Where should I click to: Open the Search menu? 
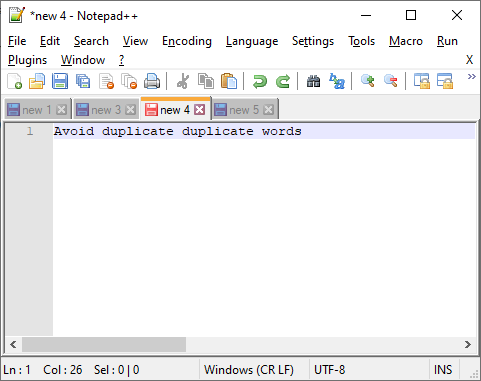[x=91, y=41]
